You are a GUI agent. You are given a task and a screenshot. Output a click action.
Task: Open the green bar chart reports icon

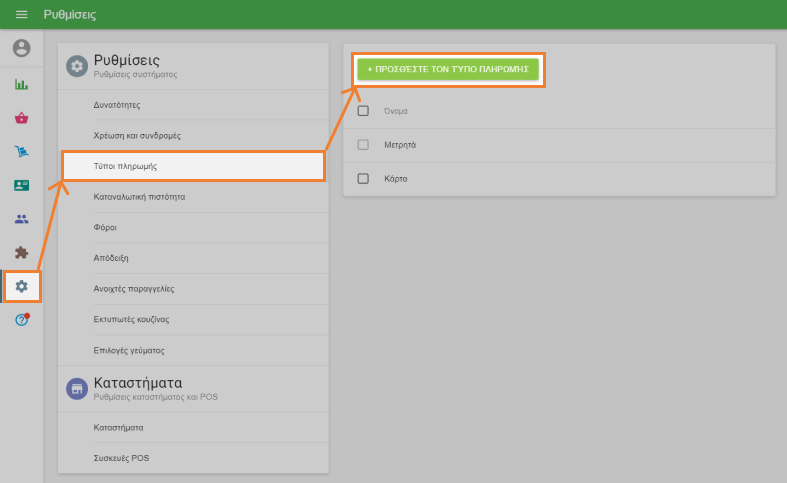click(x=21, y=84)
